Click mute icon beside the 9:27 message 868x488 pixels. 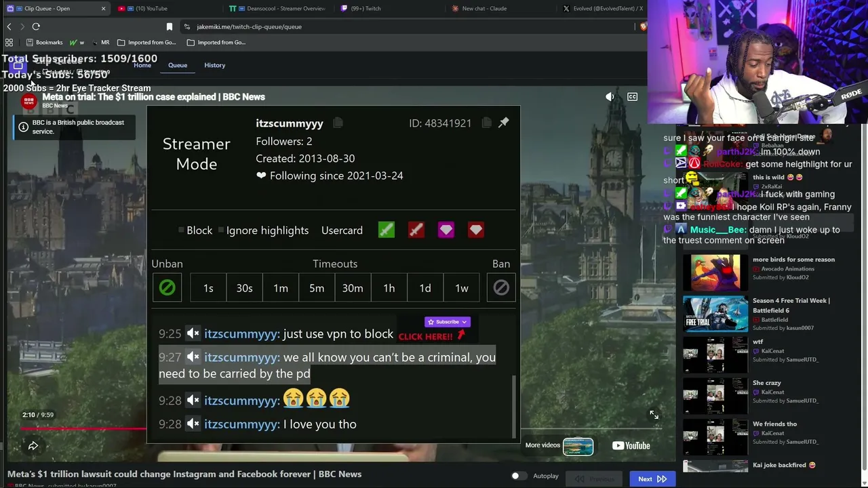(x=193, y=357)
